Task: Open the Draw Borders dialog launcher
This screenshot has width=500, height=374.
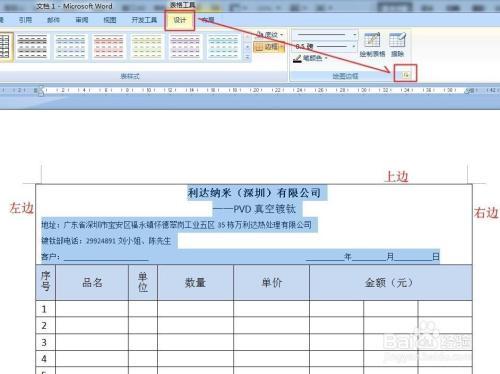Action: coord(406,75)
